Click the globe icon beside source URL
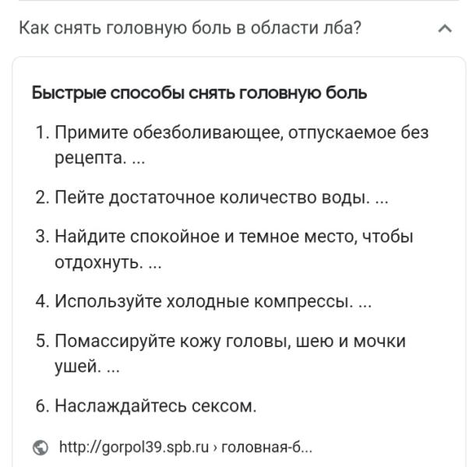Screen dimensions: 476x467 [x=41, y=448]
